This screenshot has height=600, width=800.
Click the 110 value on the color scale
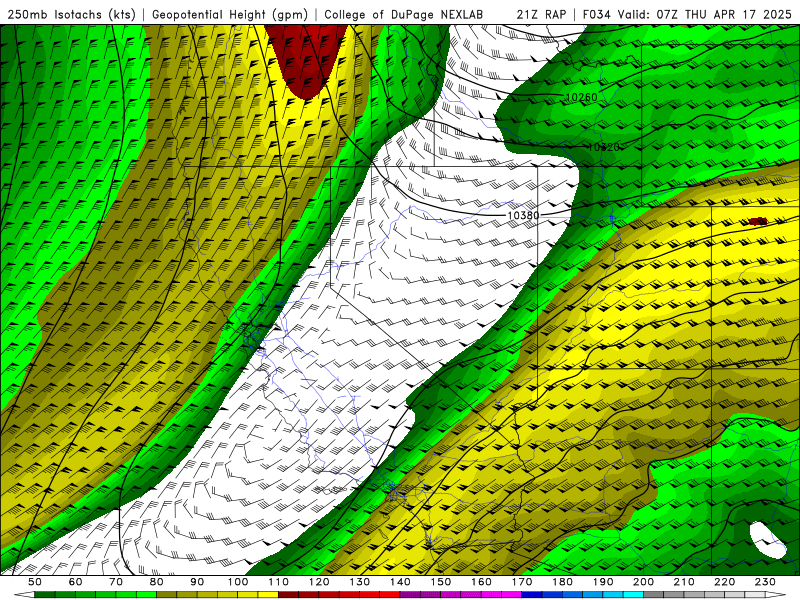[279, 582]
